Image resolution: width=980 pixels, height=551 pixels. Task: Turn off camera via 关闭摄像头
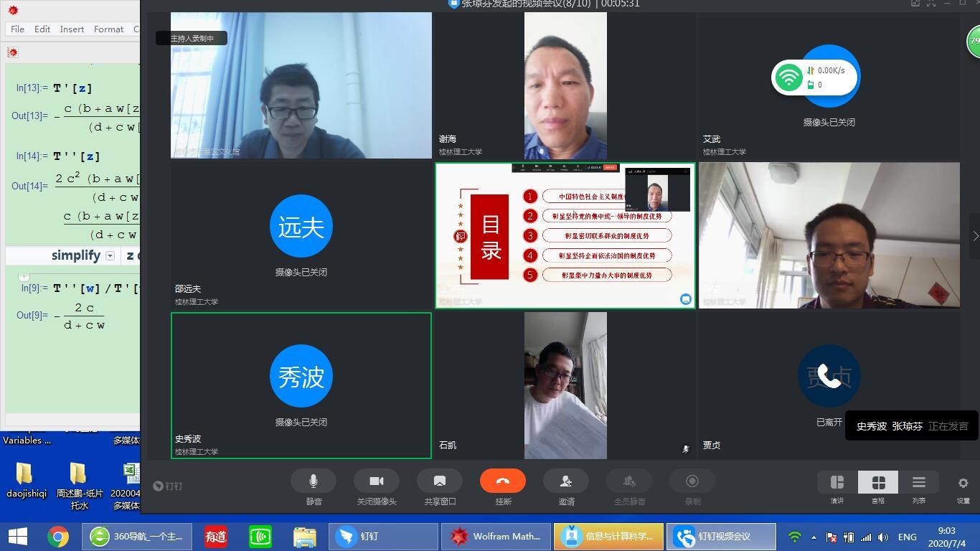point(377,481)
